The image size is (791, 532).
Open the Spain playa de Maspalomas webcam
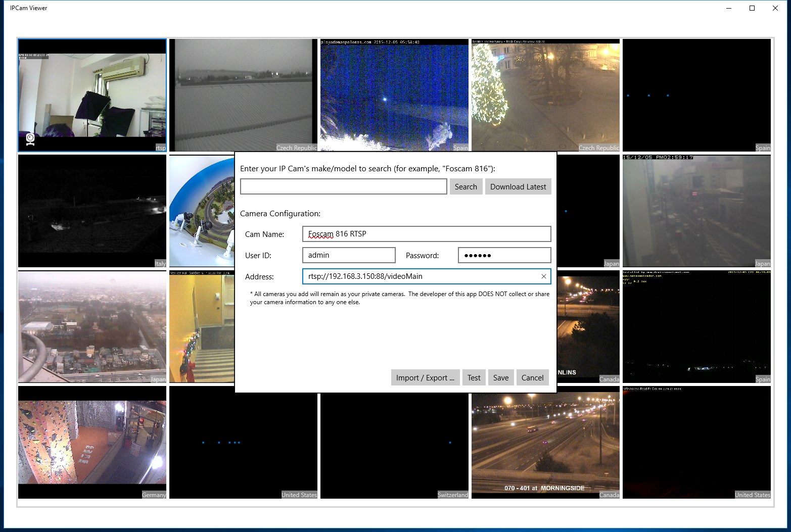click(394, 95)
